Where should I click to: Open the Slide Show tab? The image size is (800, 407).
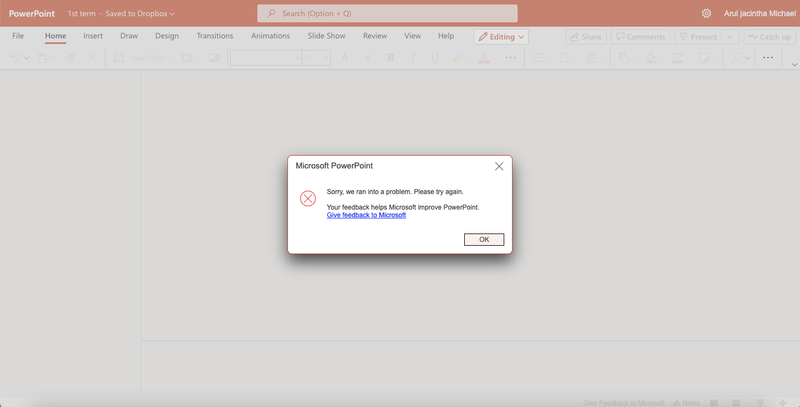click(x=327, y=36)
